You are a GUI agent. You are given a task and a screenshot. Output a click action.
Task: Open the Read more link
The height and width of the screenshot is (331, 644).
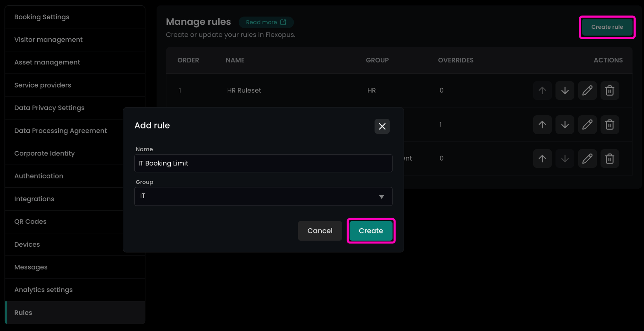(266, 22)
